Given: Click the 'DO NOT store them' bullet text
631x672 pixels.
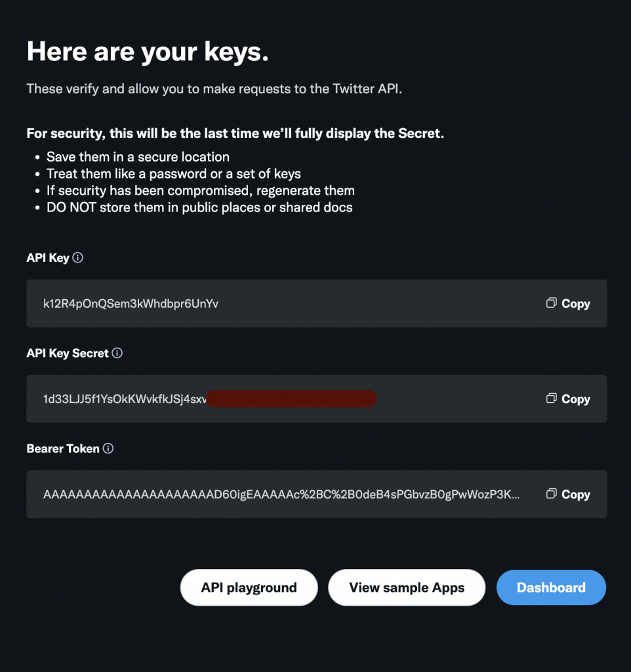Looking at the screenshot, I should [x=199, y=207].
